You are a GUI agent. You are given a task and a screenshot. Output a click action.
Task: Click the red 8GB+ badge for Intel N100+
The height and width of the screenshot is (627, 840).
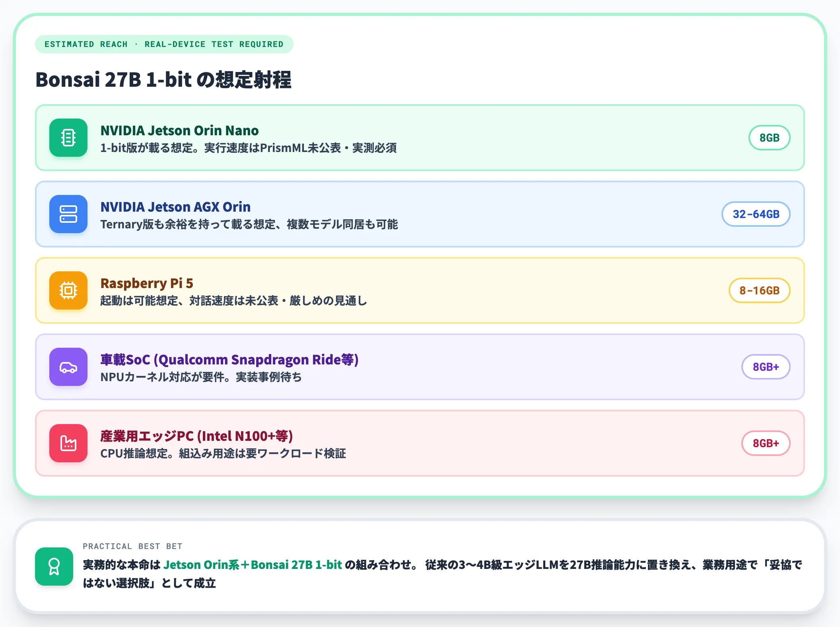pyautogui.click(x=766, y=443)
